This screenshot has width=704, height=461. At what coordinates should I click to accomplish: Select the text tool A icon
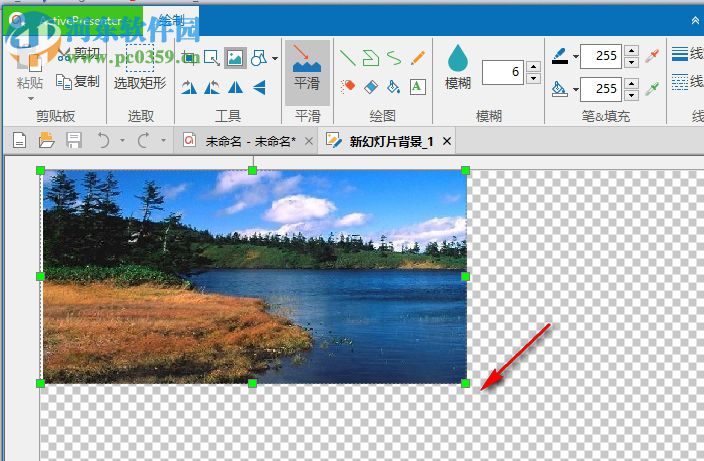(x=418, y=87)
